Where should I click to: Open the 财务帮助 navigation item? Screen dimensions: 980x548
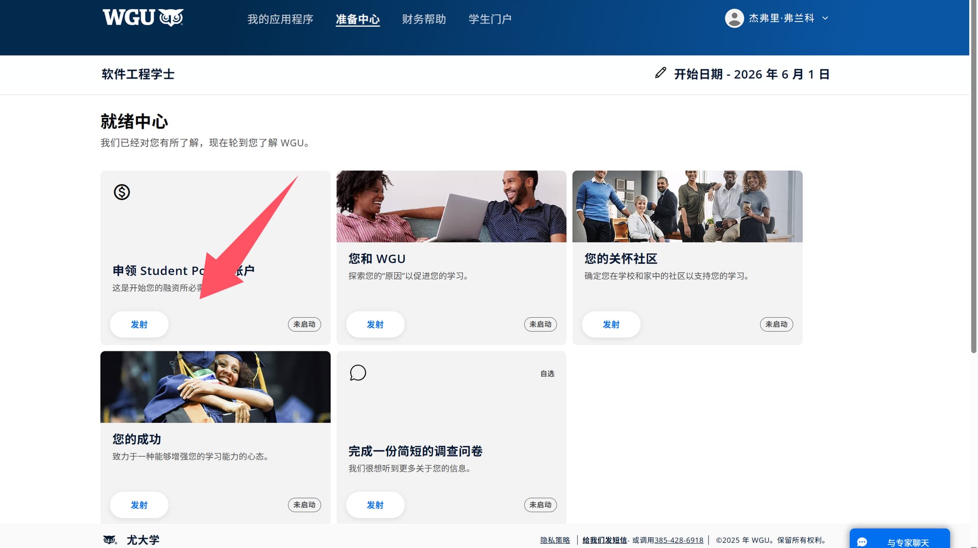pyautogui.click(x=424, y=19)
